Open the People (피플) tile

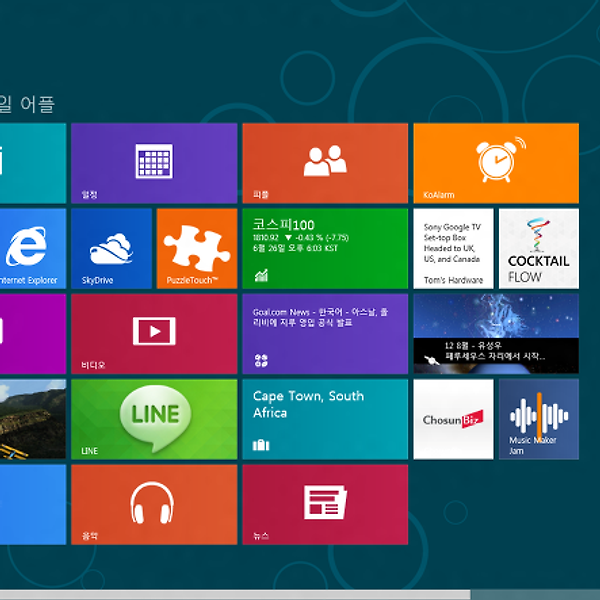[325, 163]
